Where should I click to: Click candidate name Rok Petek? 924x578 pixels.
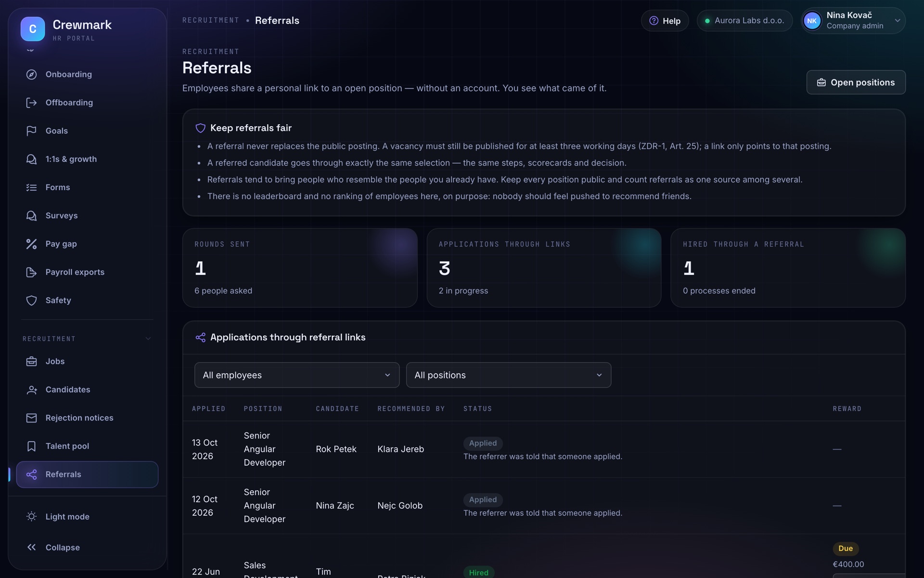click(336, 449)
